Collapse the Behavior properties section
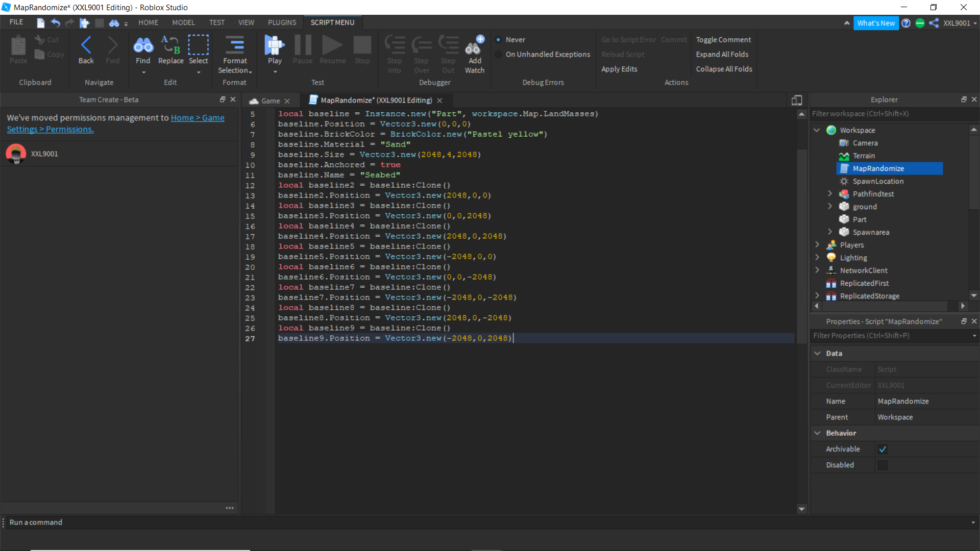Image resolution: width=980 pixels, height=551 pixels. (x=817, y=433)
